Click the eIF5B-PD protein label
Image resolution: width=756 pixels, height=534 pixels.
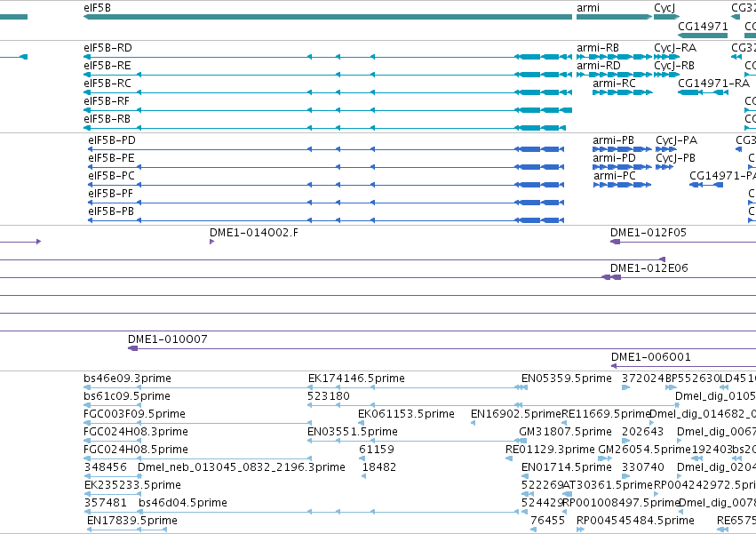pyautogui.click(x=112, y=140)
